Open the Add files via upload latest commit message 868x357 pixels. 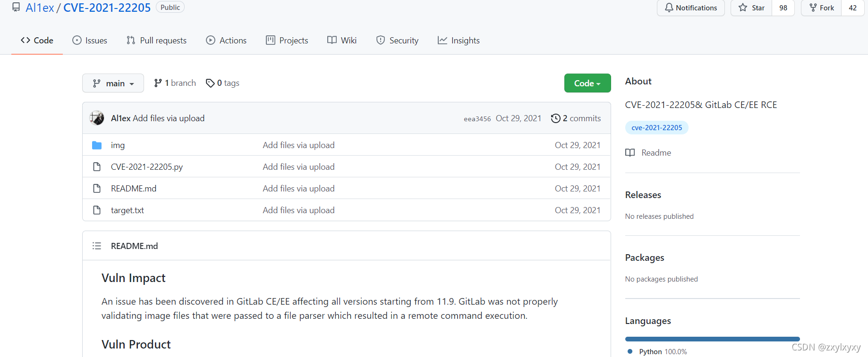(169, 118)
